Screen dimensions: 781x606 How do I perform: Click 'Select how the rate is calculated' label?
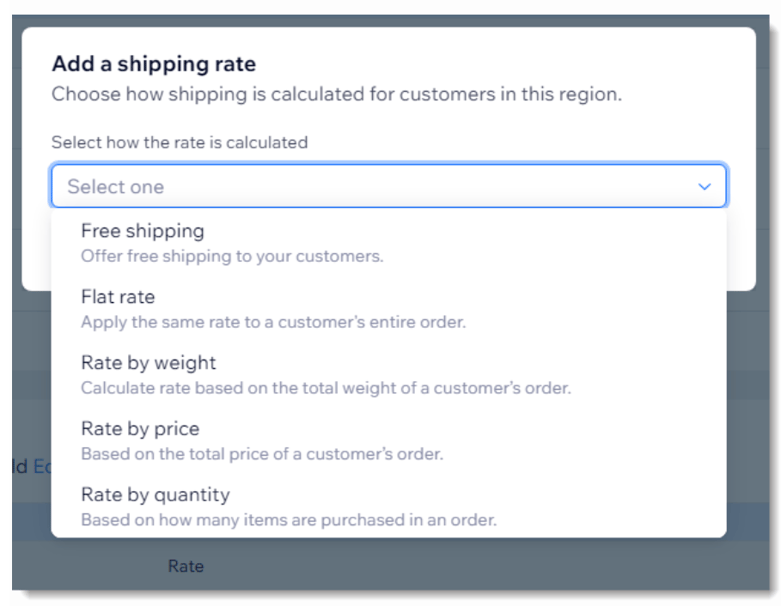[x=180, y=143]
